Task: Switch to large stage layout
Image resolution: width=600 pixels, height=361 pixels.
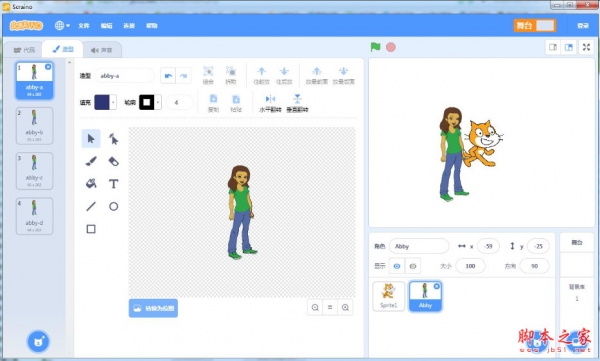Action: (x=569, y=47)
